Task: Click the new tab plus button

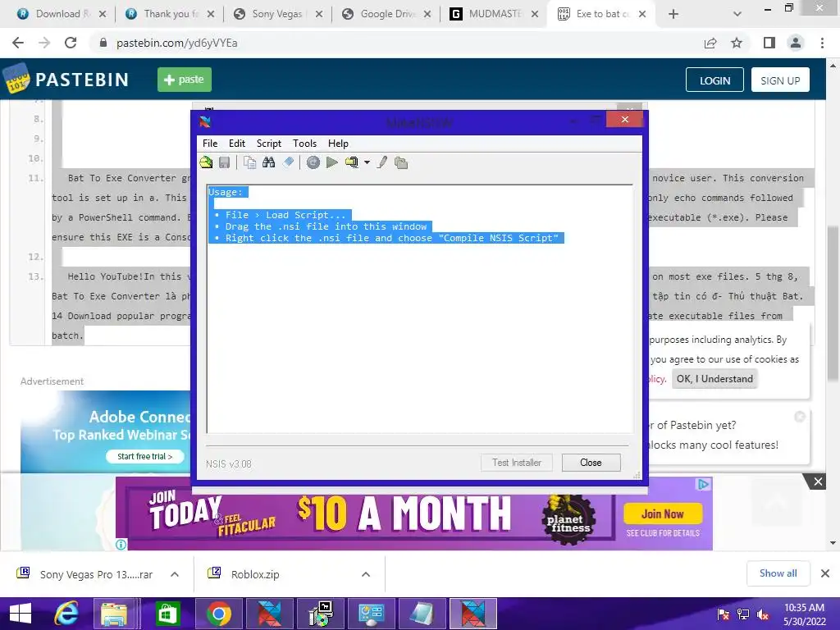Action: tap(673, 14)
